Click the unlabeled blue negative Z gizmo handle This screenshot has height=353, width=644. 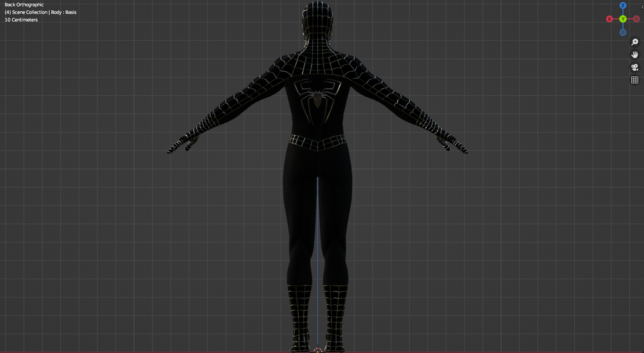coord(623,33)
